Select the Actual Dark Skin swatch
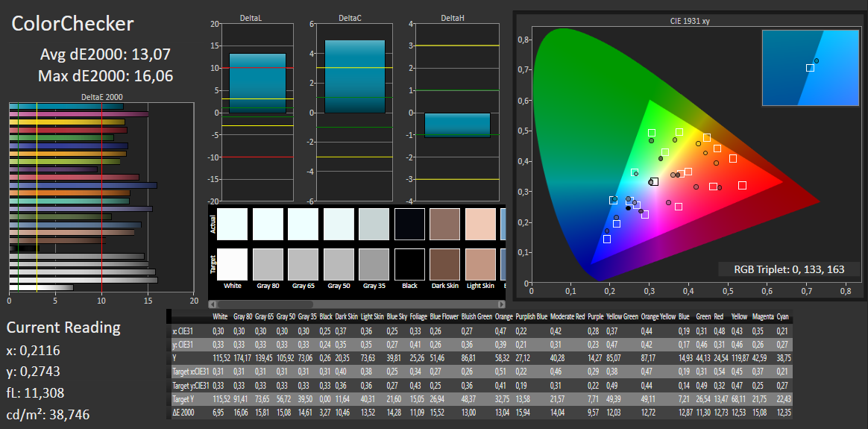 [x=444, y=224]
